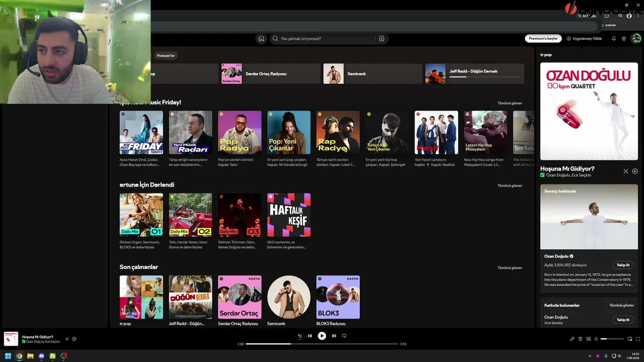
Task: Open the Windows Start menu
Action: tap(8, 356)
